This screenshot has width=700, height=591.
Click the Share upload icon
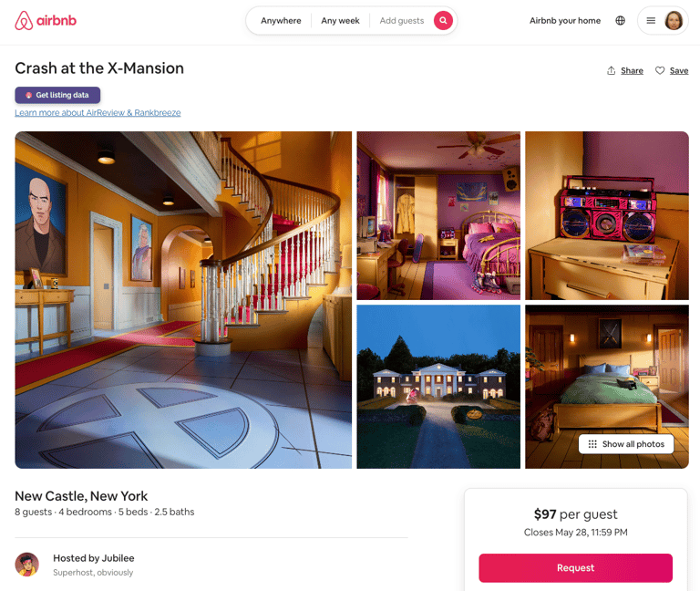[x=612, y=70]
